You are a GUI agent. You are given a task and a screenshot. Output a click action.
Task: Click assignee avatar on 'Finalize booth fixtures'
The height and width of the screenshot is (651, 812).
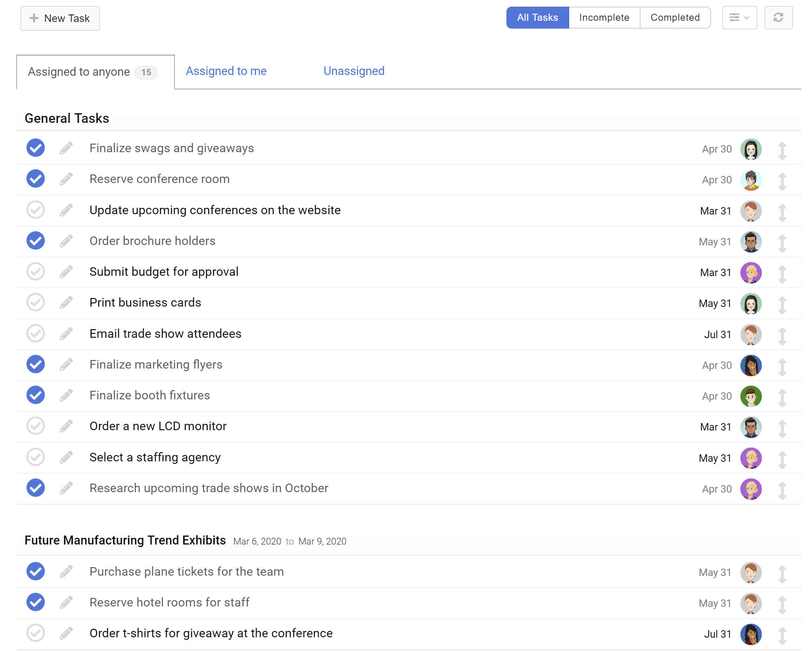pos(751,396)
